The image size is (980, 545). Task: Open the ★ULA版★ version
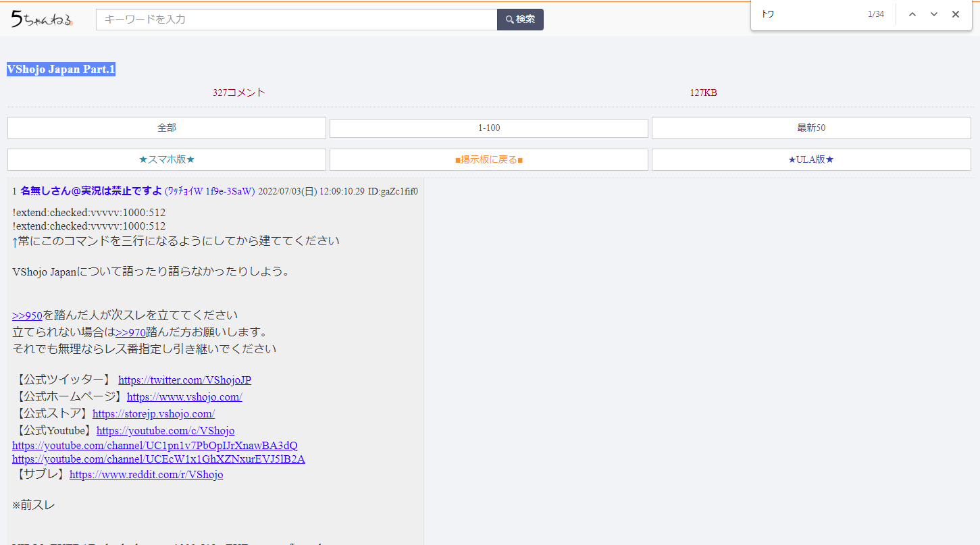(811, 159)
